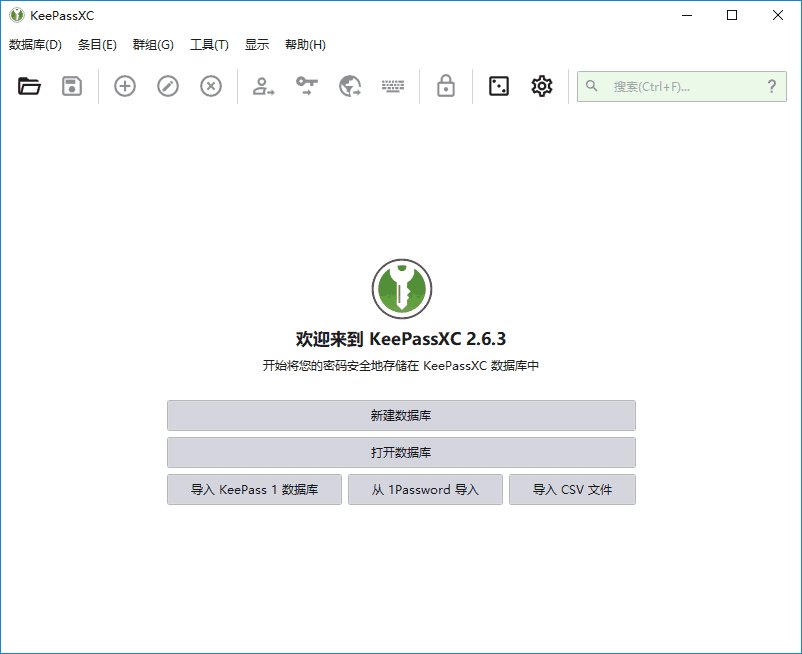Select the Copy URL globe icon
802x654 pixels.
[x=349, y=86]
